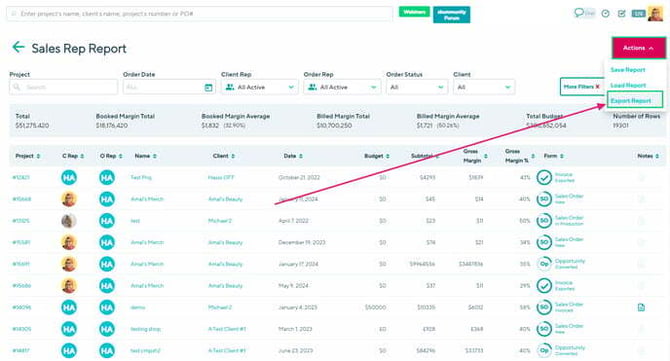Click the notes document icon in demo row
Image resolution: width=670 pixels, height=361 pixels.
(x=641, y=307)
